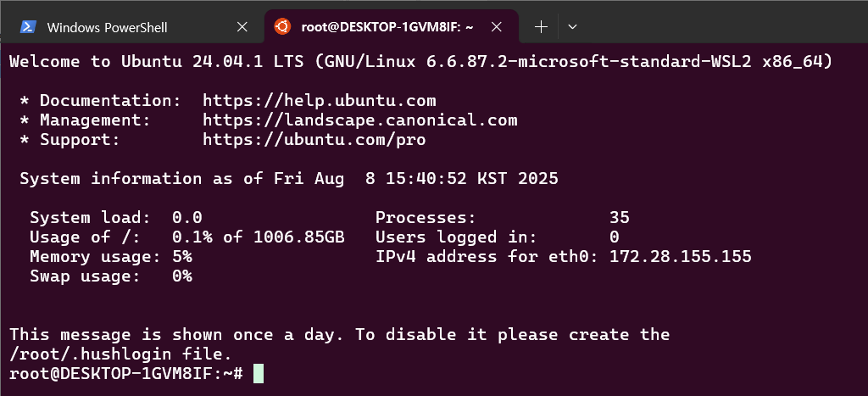Close the root@DESKTOP-1GVM8IF tab
868x396 pixels.
[497, 26]
